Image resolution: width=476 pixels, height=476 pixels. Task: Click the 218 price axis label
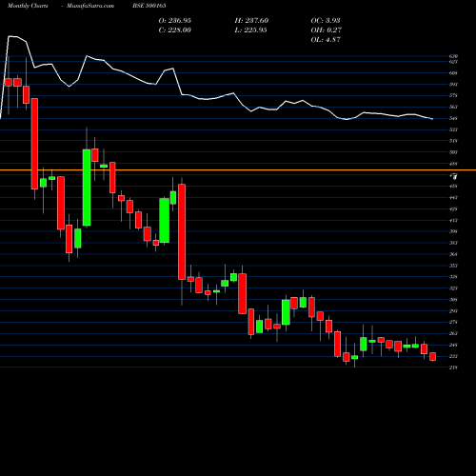(x=453, y=367)
